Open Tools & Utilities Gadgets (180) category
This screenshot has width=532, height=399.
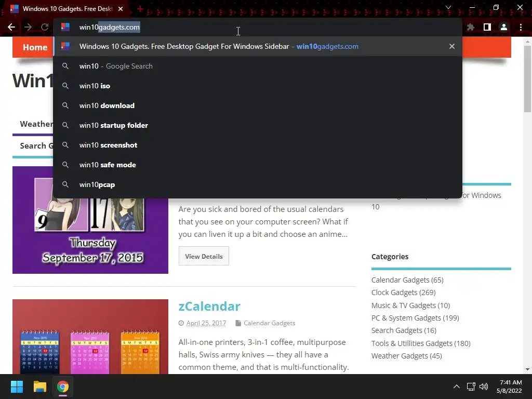421,343
